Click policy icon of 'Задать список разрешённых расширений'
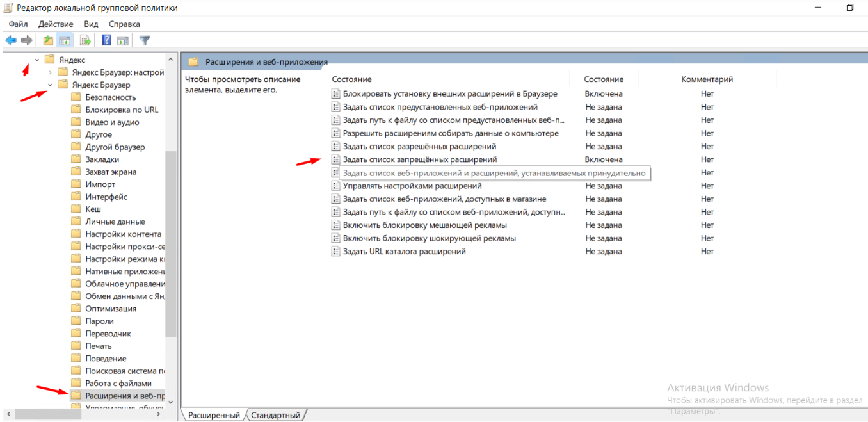The height and width of the screenshot is (422, 868). coord(335,147)
